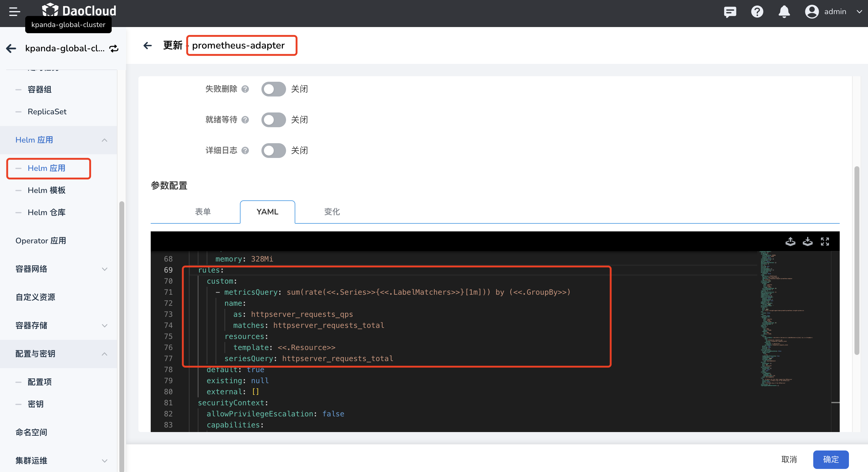Click the upload YAML icon

pyautogui.click(x=790, y=242)
